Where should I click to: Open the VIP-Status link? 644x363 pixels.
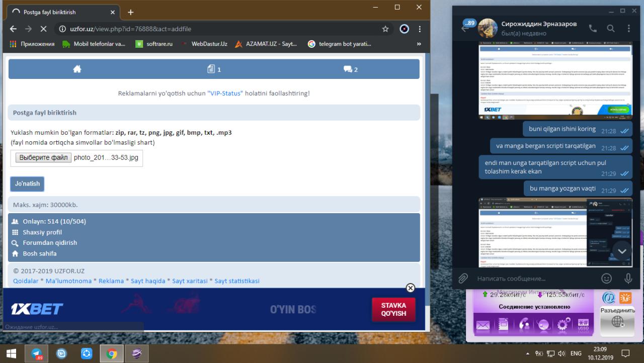tap(225, 94)
